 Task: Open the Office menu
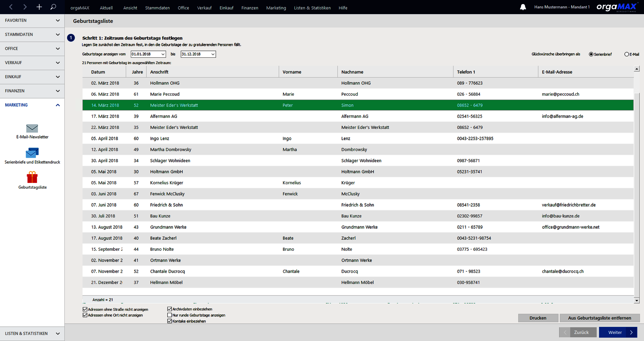(x=183, y=8)
